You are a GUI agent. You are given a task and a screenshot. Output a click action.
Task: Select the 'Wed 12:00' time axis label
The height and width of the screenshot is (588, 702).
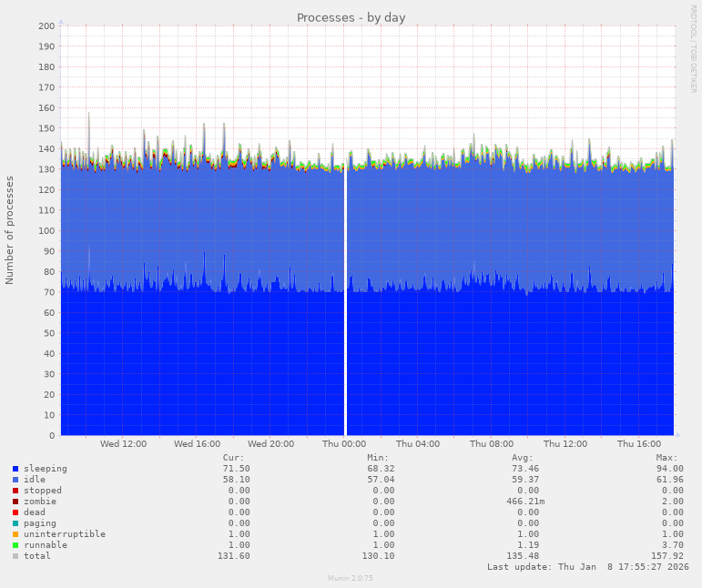123,444
